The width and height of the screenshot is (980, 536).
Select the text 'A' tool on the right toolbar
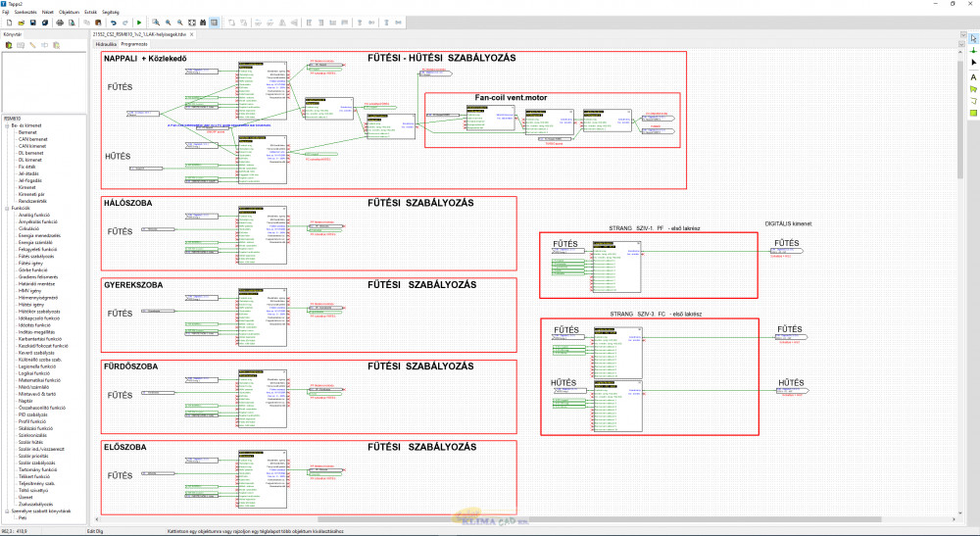973,77
